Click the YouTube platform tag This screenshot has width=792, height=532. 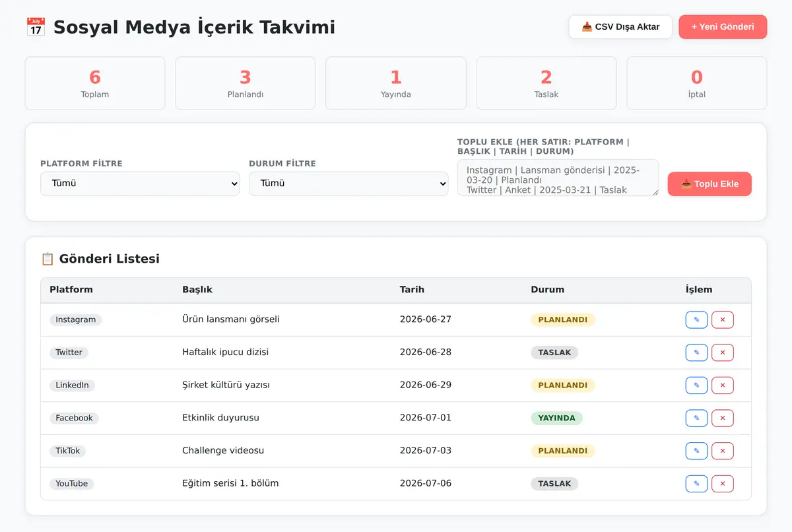[72, 484]
